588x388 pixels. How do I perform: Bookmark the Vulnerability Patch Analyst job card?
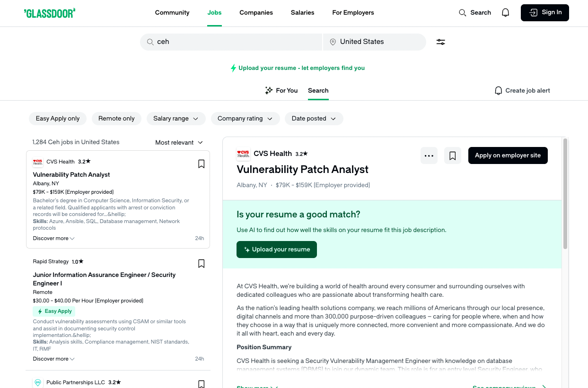click(x=201, y=164)
